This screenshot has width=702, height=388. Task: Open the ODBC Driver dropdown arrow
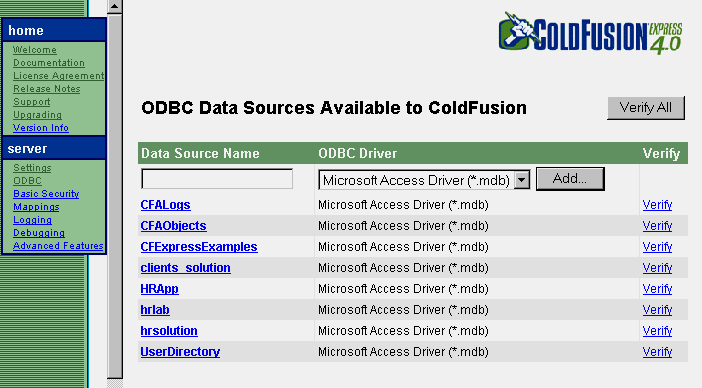(x=522, y=180)
